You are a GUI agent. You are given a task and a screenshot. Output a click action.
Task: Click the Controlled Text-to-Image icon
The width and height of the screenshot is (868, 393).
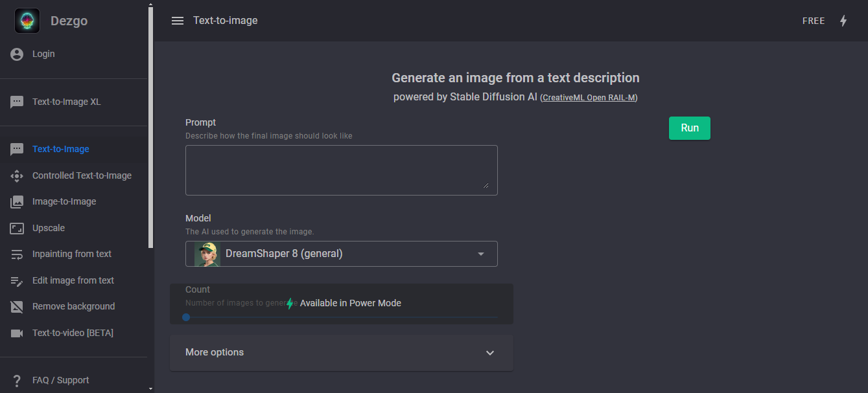[17, 175]
